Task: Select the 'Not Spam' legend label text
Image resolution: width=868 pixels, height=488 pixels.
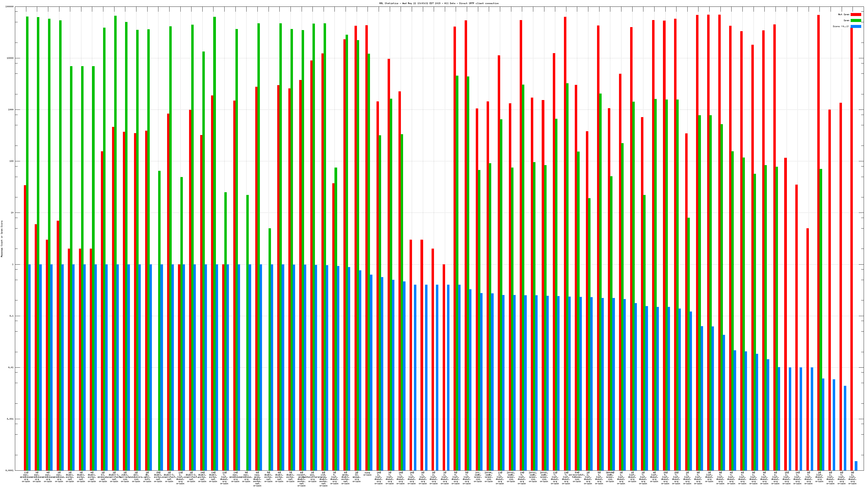Action: coord(844,14)
